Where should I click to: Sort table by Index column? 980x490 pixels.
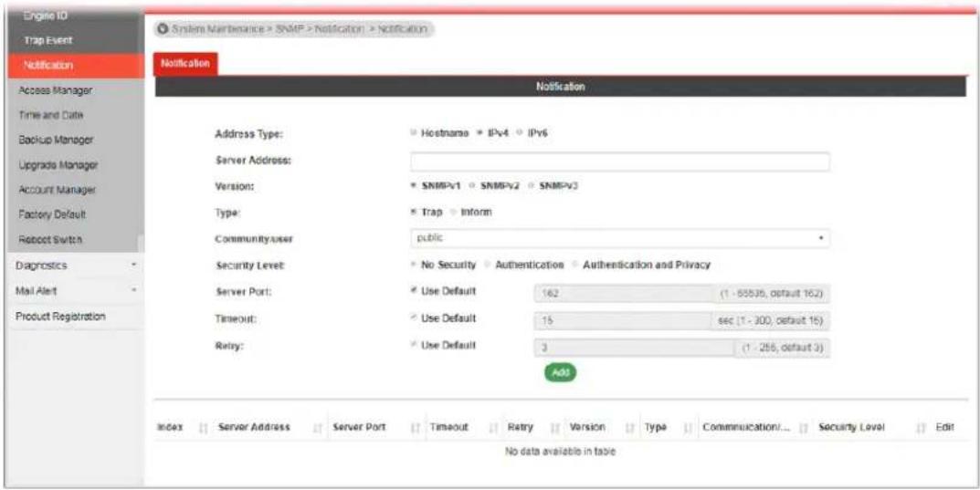182,427
